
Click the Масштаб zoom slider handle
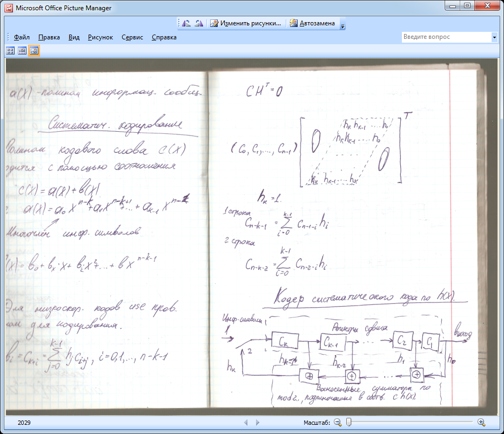349,422
